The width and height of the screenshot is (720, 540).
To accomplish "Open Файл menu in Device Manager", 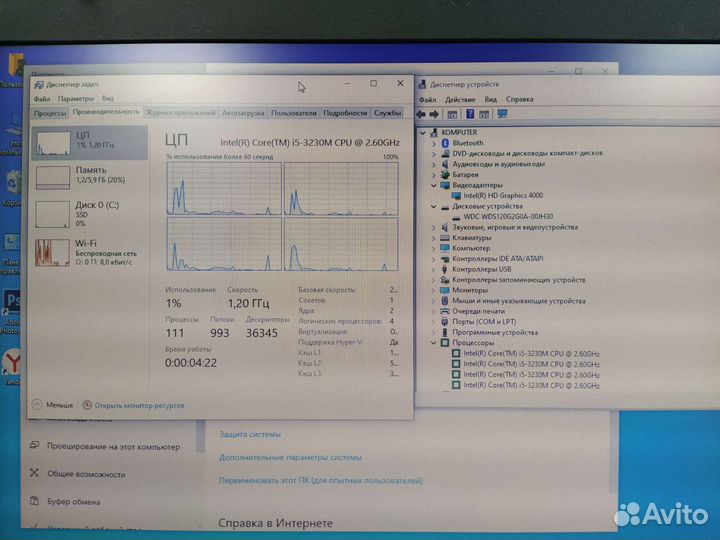I will (427, 99).
